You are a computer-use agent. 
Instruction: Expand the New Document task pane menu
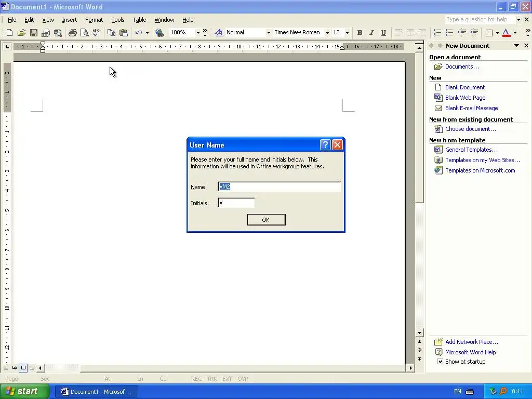coord(516,46)
